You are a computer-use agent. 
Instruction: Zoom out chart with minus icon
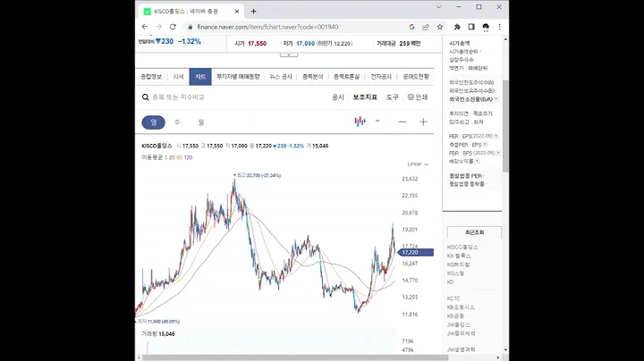402,122
